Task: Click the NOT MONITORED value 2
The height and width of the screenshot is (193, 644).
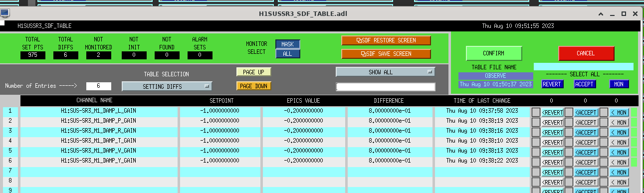Action: (x=99, y=55)
